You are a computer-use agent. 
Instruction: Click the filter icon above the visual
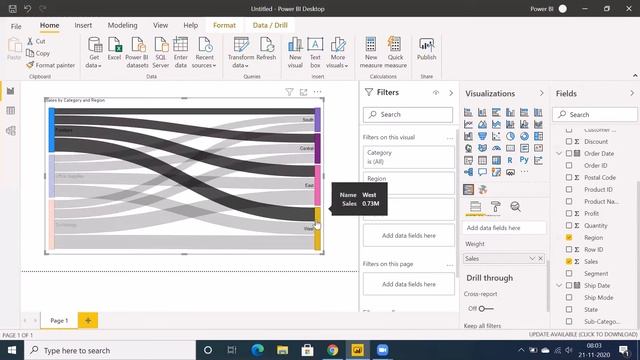pos(289,92)
